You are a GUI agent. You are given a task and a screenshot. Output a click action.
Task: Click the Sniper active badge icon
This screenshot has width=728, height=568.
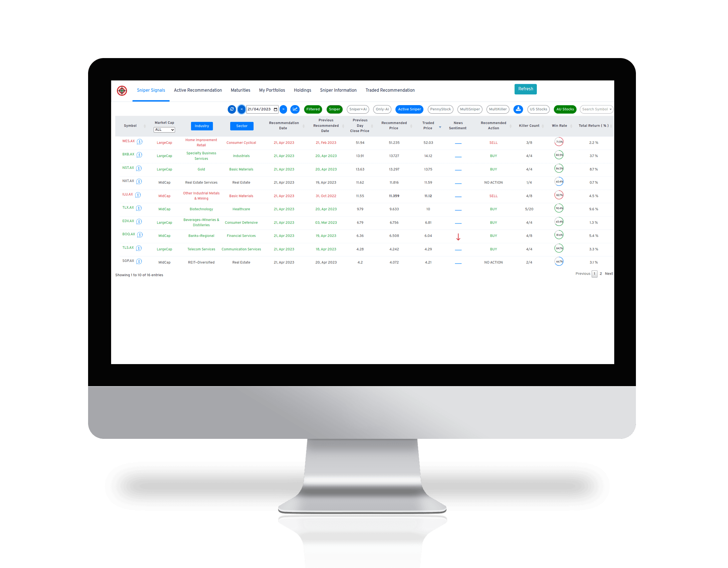(x=409, y=109)
